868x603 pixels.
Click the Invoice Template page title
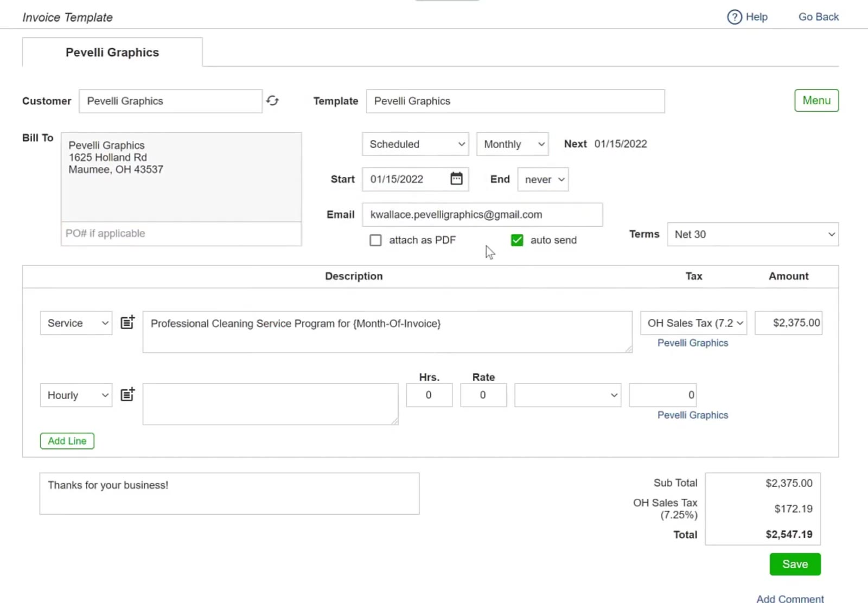tap(67, 17)
